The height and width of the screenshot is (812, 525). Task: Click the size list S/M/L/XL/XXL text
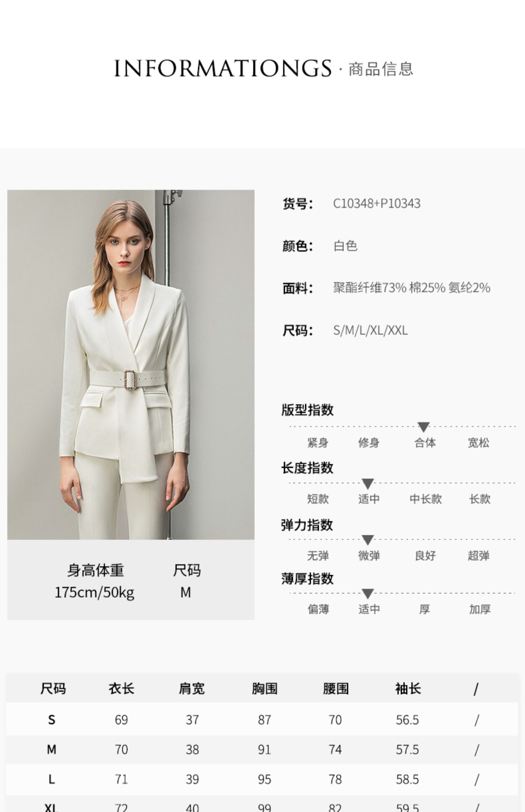[x=370, y=330]
